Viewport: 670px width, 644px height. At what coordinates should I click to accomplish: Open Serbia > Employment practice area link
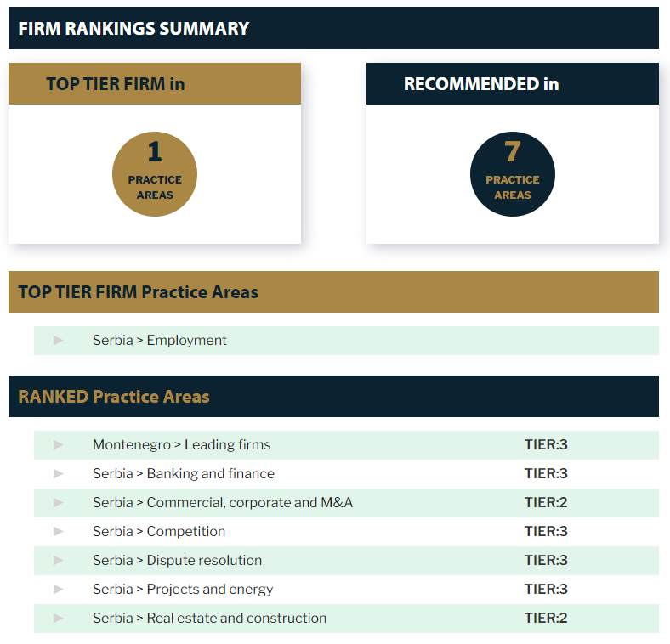coord(160,340)
